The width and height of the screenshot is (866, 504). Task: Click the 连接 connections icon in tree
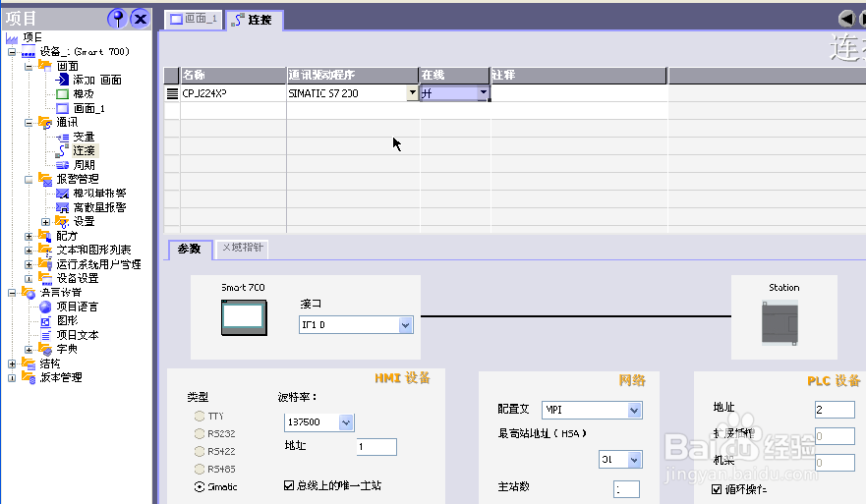62,150
